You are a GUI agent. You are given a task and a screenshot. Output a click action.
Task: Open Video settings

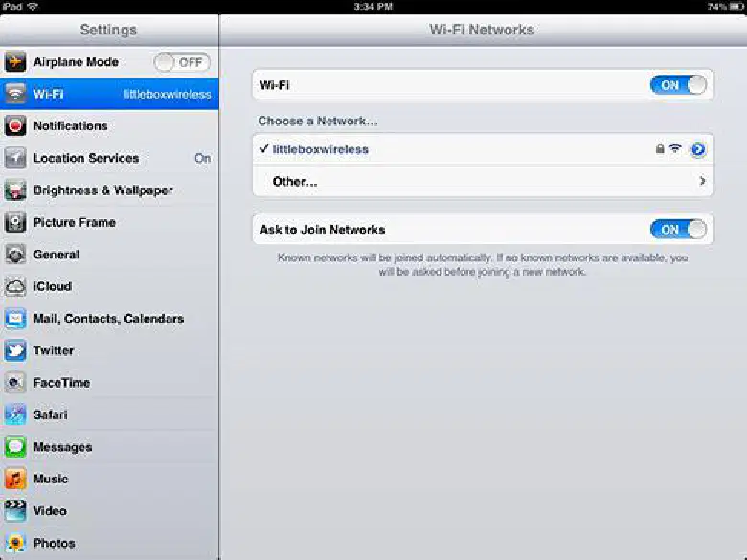[109, 511]
